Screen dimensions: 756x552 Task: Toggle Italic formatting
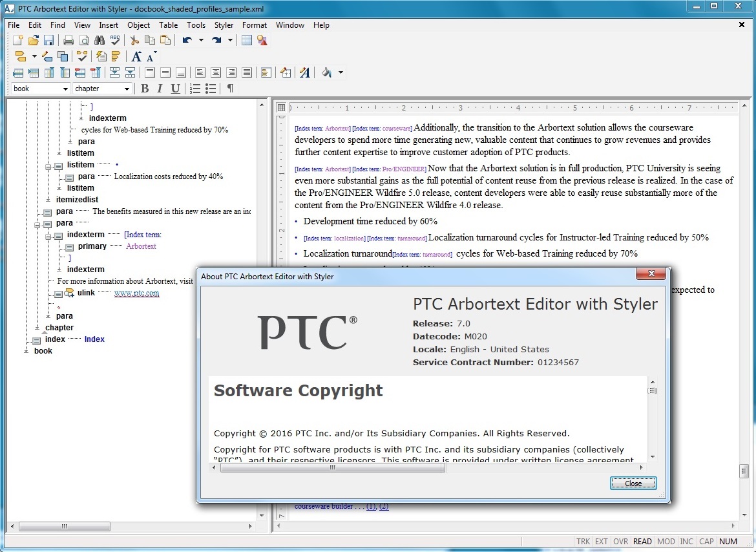tap(160, 89)
